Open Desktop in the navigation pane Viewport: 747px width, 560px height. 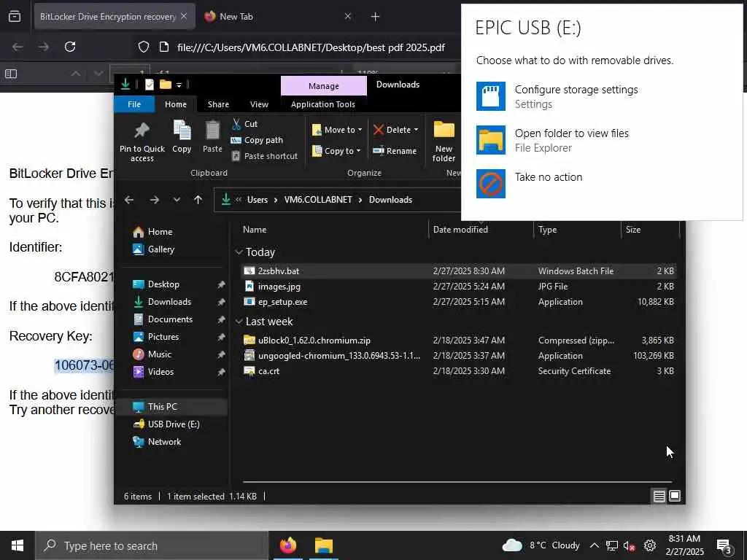pos(163,284)
